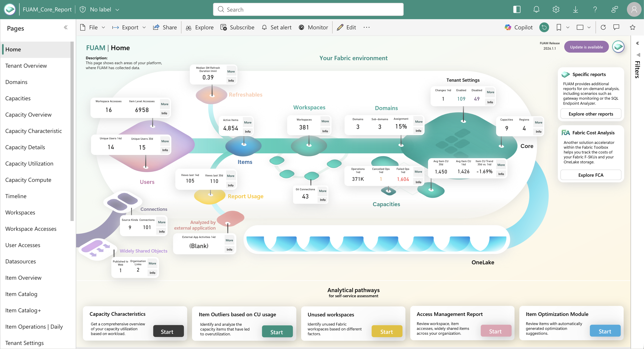Refresh the report visuals
Viewport: 644px width, 349px height.
(603, 27)
